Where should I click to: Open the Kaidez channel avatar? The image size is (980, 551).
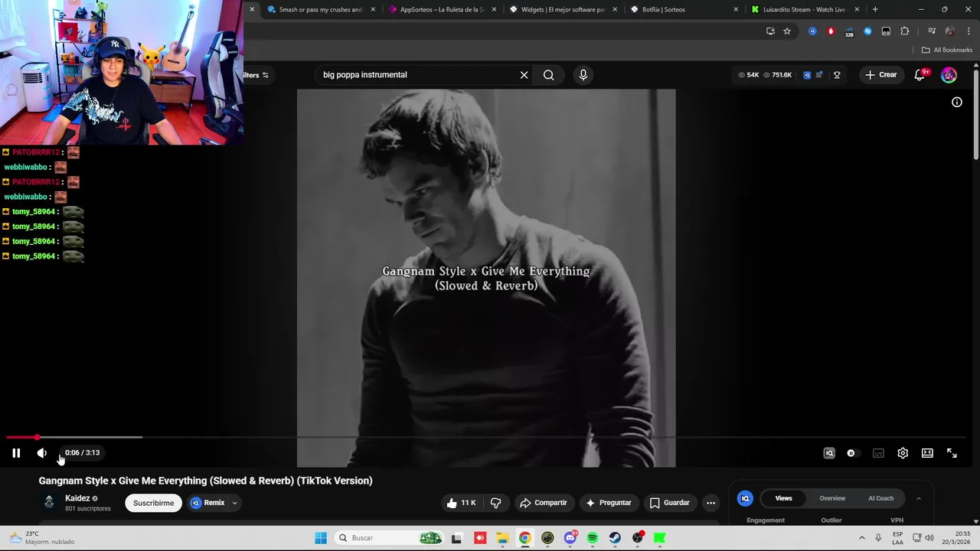tap(49, 502)
